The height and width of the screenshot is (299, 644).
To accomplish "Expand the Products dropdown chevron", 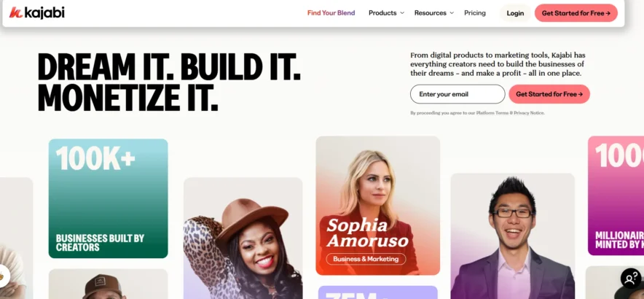I will tap(402, 12).
